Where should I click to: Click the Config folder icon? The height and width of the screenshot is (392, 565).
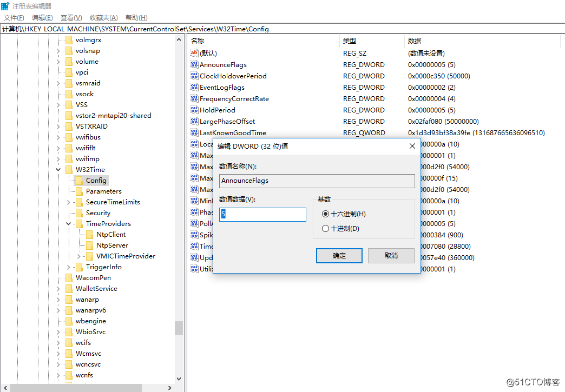click(79, 181)
